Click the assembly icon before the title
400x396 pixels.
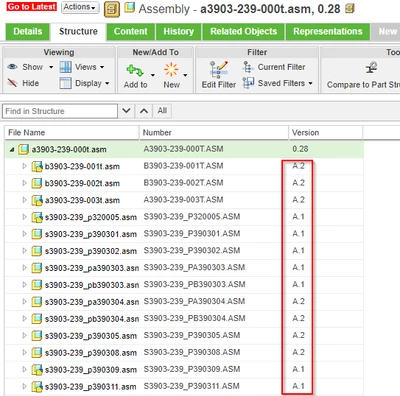point(130,8)
